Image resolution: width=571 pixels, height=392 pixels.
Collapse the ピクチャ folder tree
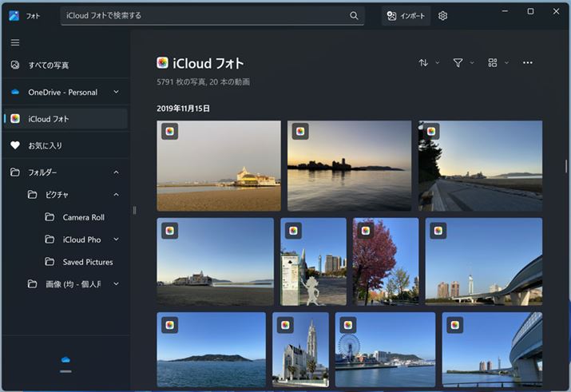[116, 195]
